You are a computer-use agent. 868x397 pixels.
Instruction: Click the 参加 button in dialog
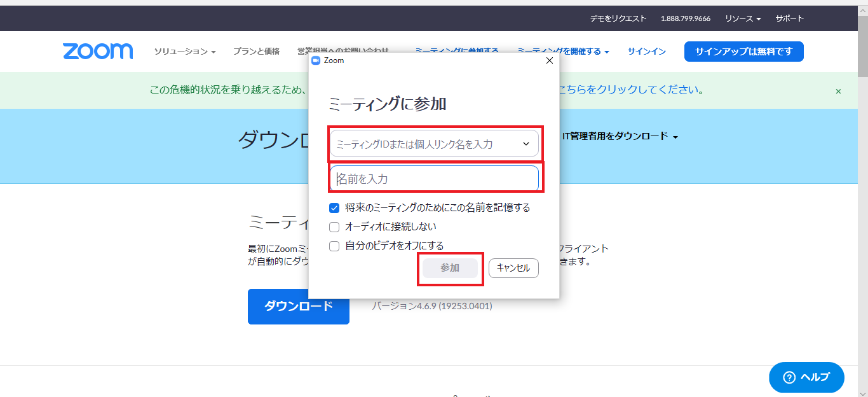[x=450, y=268]
